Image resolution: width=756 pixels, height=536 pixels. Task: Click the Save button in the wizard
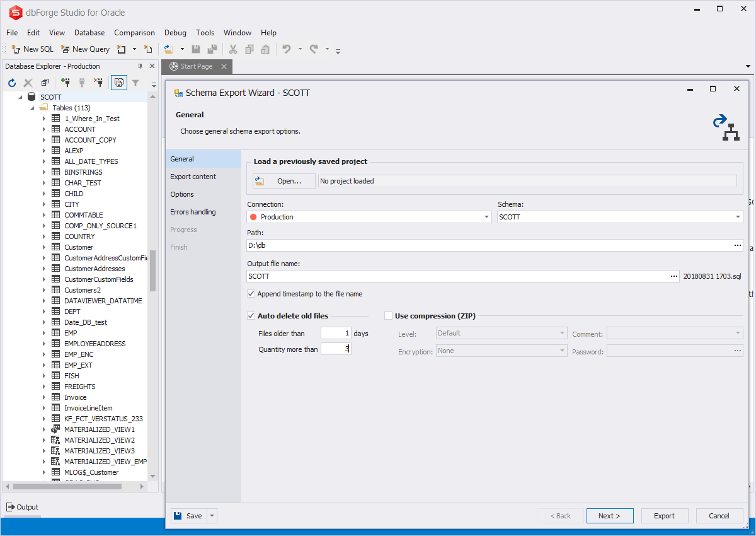(188, 516)
